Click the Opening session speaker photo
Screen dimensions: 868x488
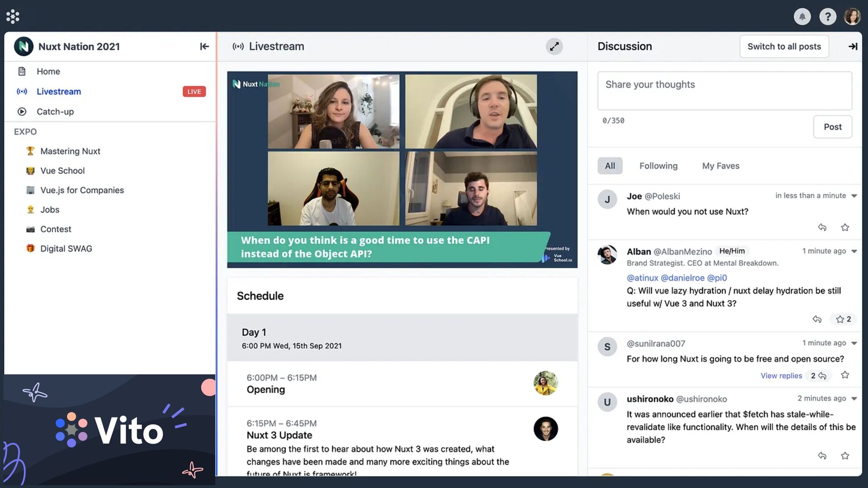point(546,383)
